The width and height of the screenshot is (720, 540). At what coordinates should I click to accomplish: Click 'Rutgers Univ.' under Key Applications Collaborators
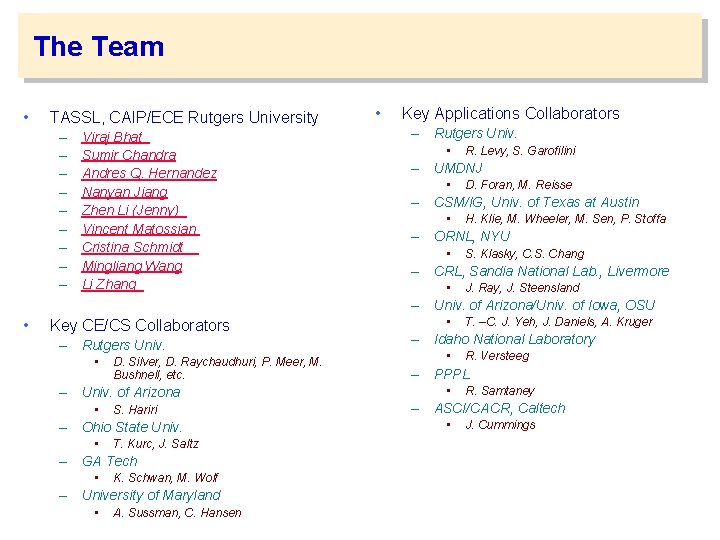coord(475,133)
